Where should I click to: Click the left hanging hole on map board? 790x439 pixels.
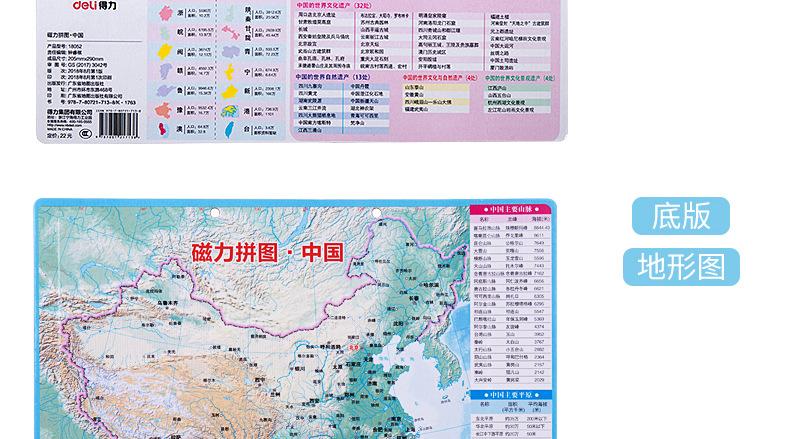pyautogui.click(x=213, y=213)
